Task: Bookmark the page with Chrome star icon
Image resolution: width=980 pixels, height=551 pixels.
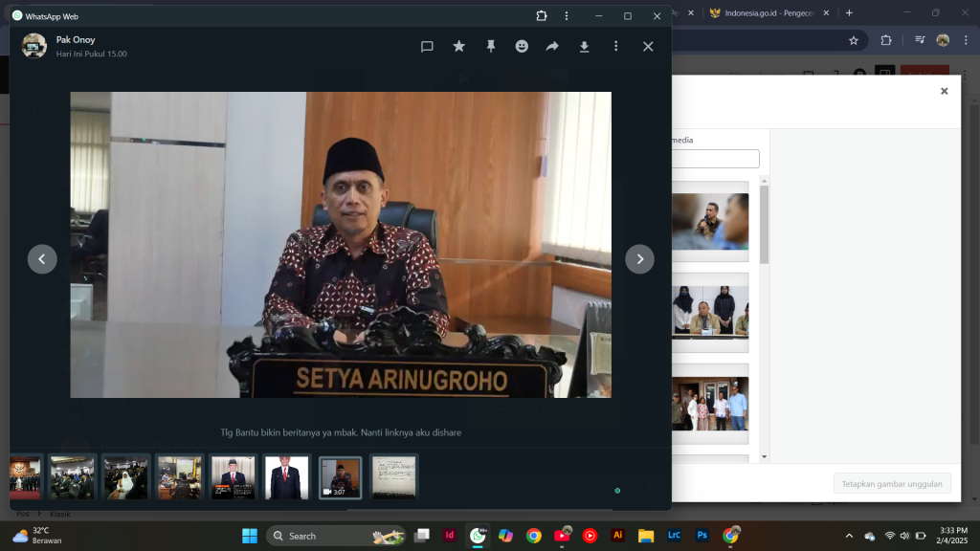Action: click(x=854, y=40)
